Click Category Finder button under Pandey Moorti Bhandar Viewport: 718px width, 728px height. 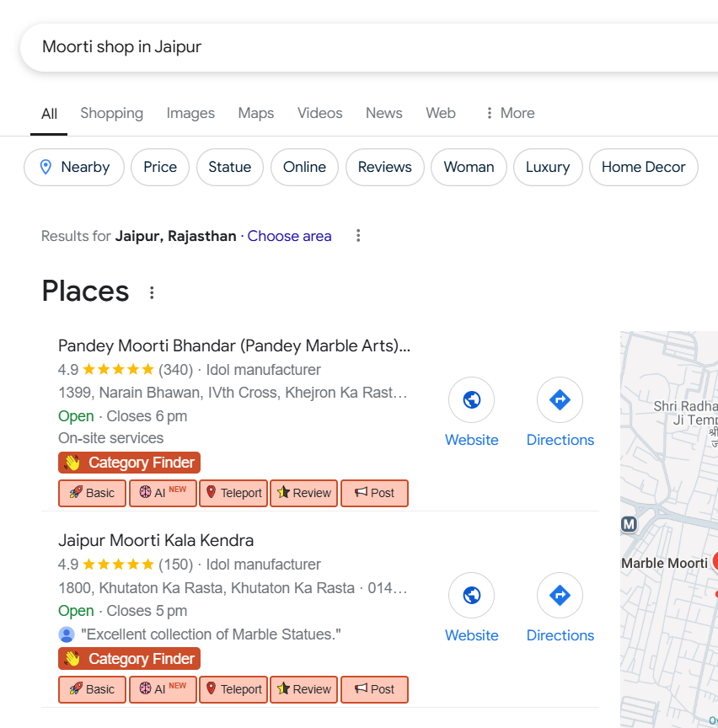[129, 463]
